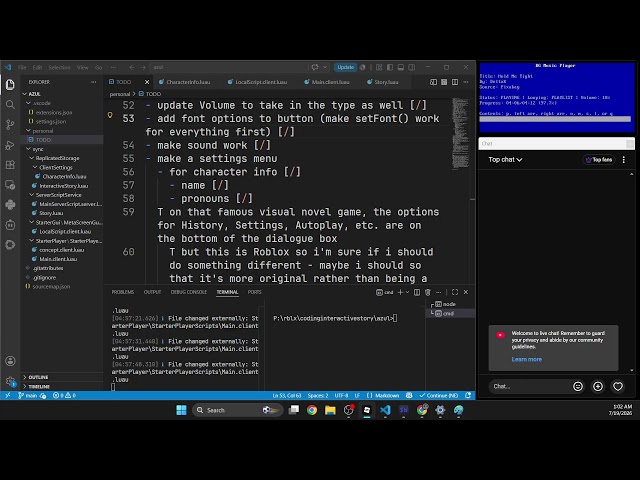Click the Spaces: 2 indentation indicator
Screen dimensions: 640x480
tap(318, 396)
